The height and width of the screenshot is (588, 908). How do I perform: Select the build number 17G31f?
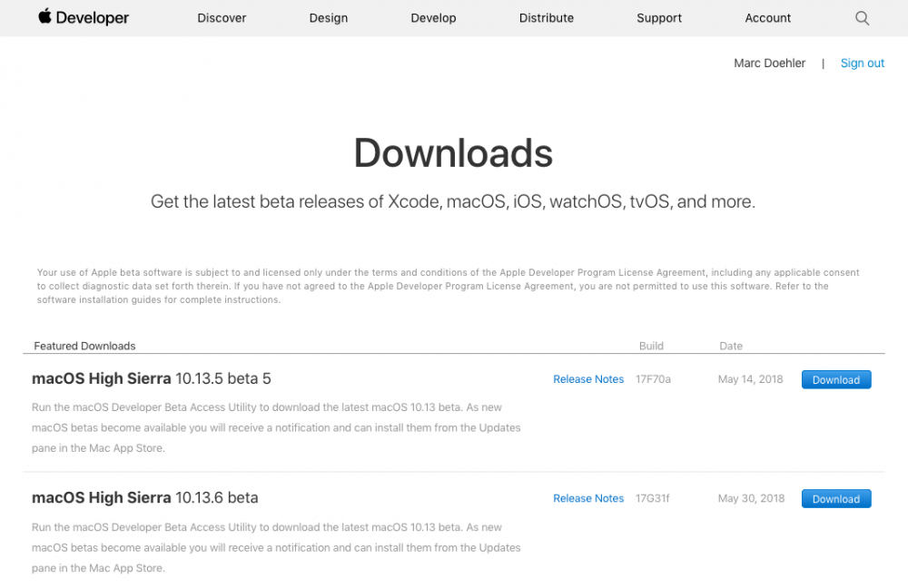652,498
